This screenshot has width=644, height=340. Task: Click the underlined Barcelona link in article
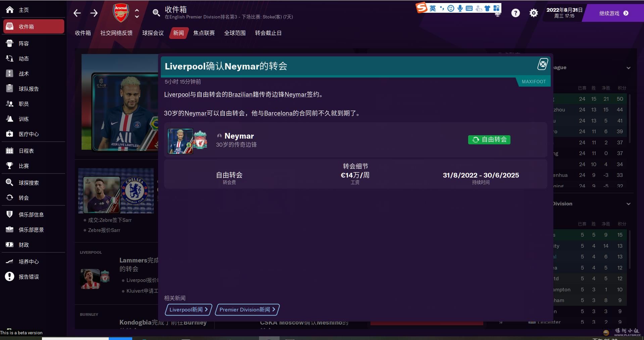tap(278, 113)
